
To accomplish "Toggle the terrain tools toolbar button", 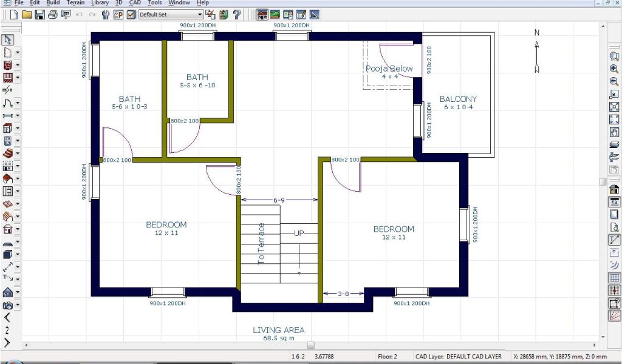I will (275, 14).
